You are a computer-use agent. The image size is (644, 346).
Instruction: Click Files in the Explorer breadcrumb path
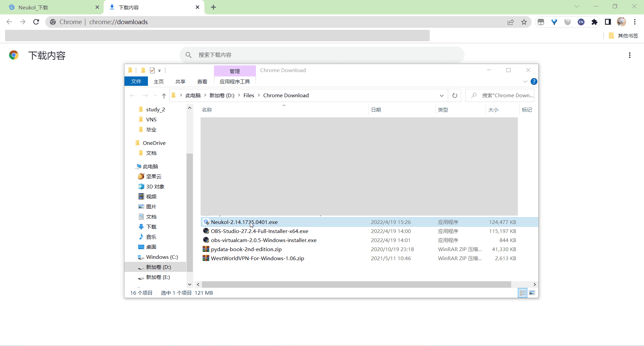pos(249,95)
